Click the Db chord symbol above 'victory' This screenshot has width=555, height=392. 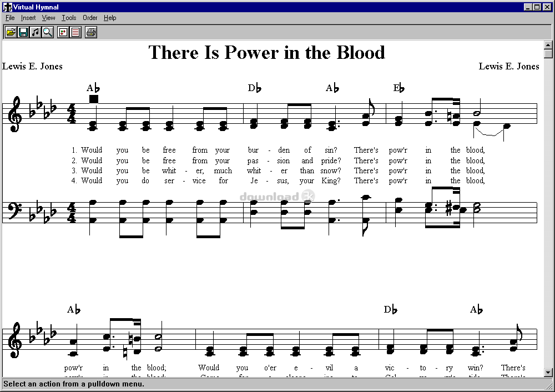click(390, 309)
